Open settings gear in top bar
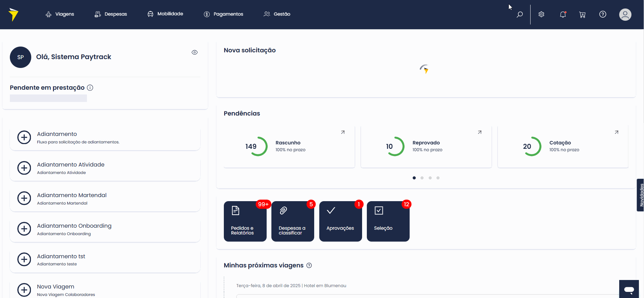This screenshot has height=298, width=644. coord(541,14)
